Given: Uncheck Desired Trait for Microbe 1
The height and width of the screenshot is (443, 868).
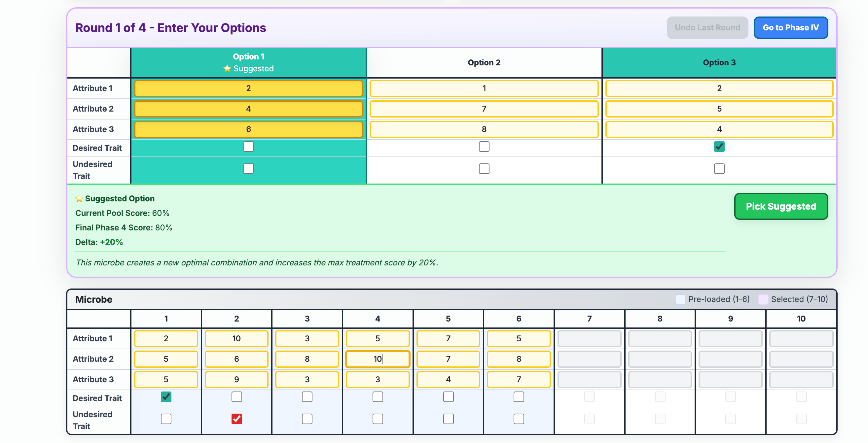Looking at the screenshot, I should click(x=165, y=397).
